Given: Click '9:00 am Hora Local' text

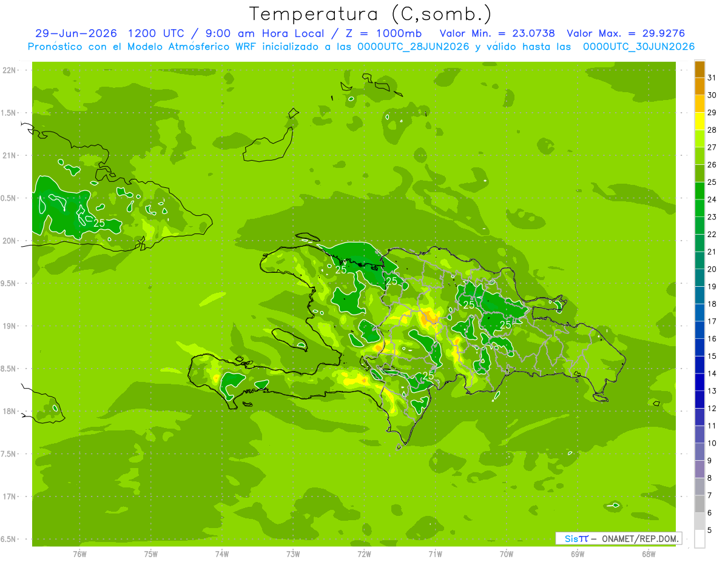Looking at the screenshot, I should tap(264, 33).
